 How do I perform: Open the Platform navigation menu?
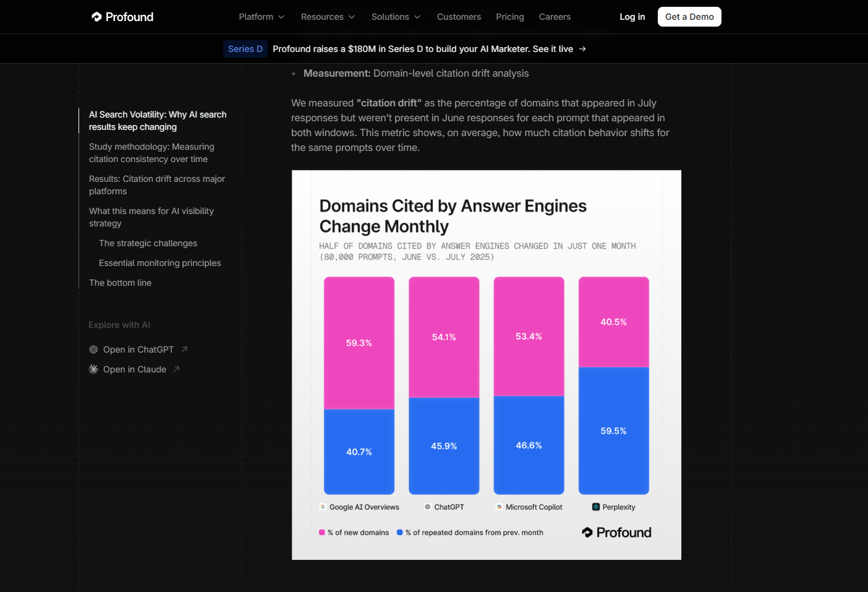262,17
